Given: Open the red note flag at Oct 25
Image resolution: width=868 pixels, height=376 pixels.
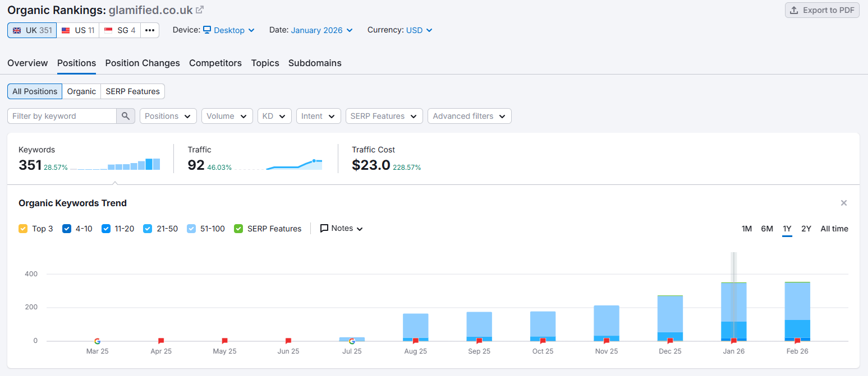Looking at the screenshot, I should point(543,341).
